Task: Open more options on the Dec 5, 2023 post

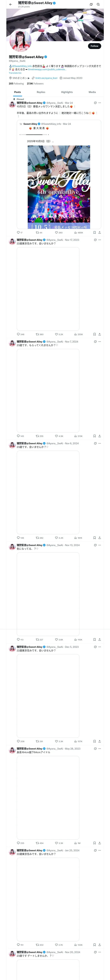Action: pos(100,647)
